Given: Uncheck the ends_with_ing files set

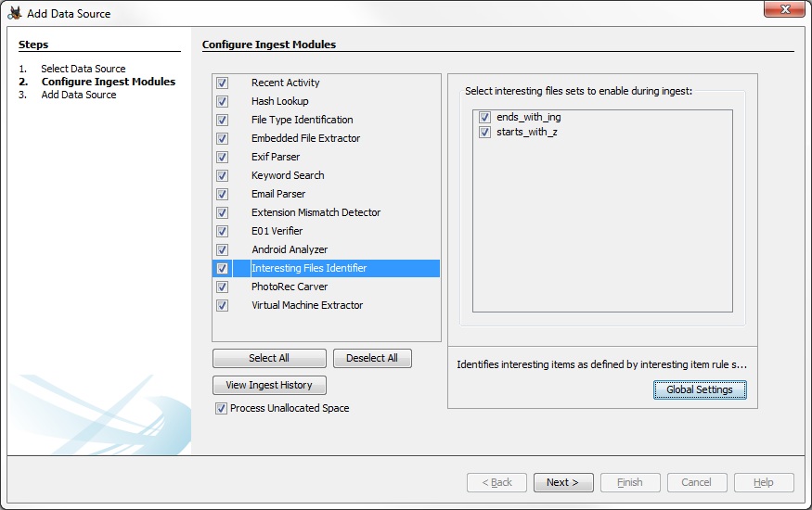Looking at the screenshot, I should (x=484, y=118).
